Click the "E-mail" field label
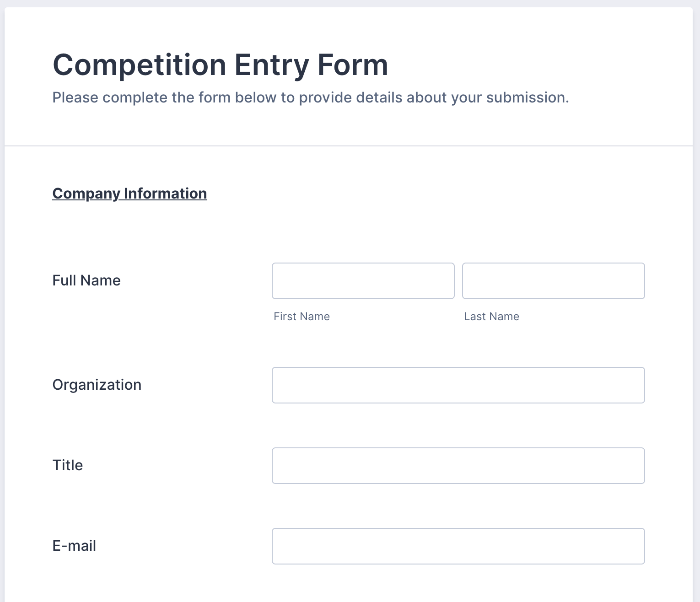Image resolution: width=700 pixels, height=602 pixels. (x=74, y=546)
